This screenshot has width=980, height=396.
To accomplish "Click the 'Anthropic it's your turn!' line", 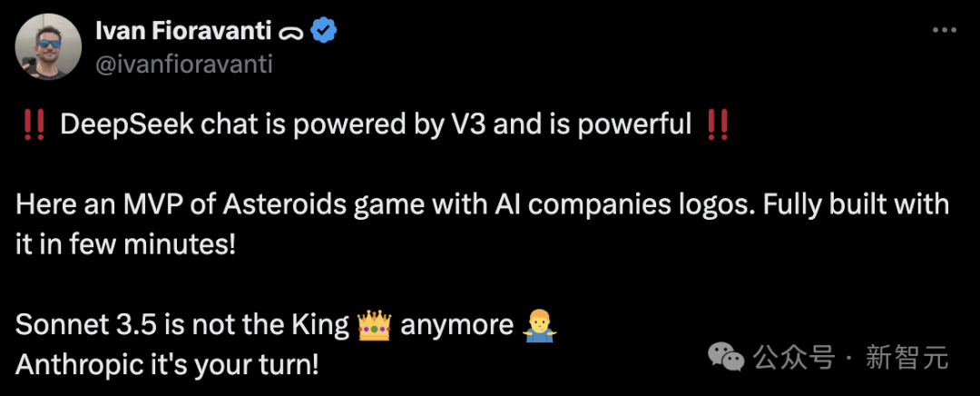I will (167, 364).
